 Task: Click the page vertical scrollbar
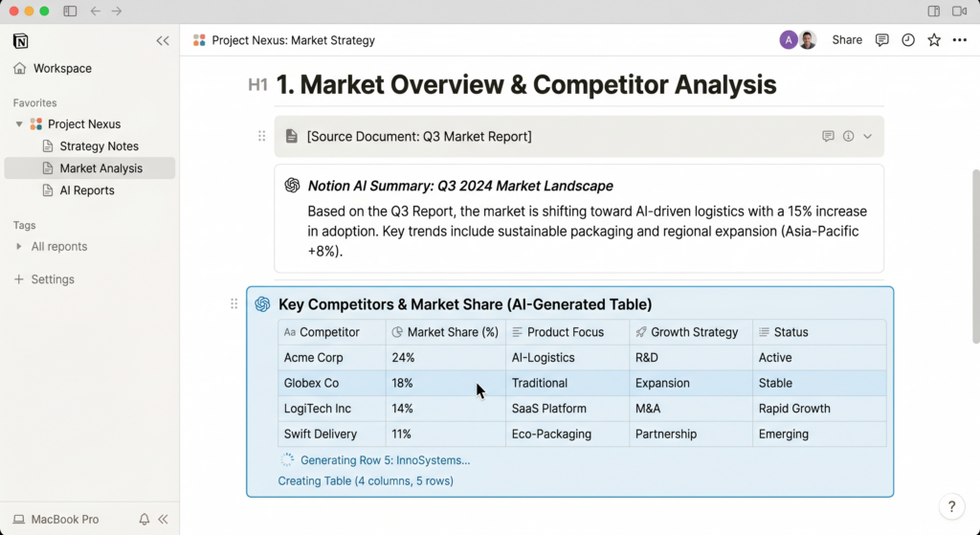point(975,256)
